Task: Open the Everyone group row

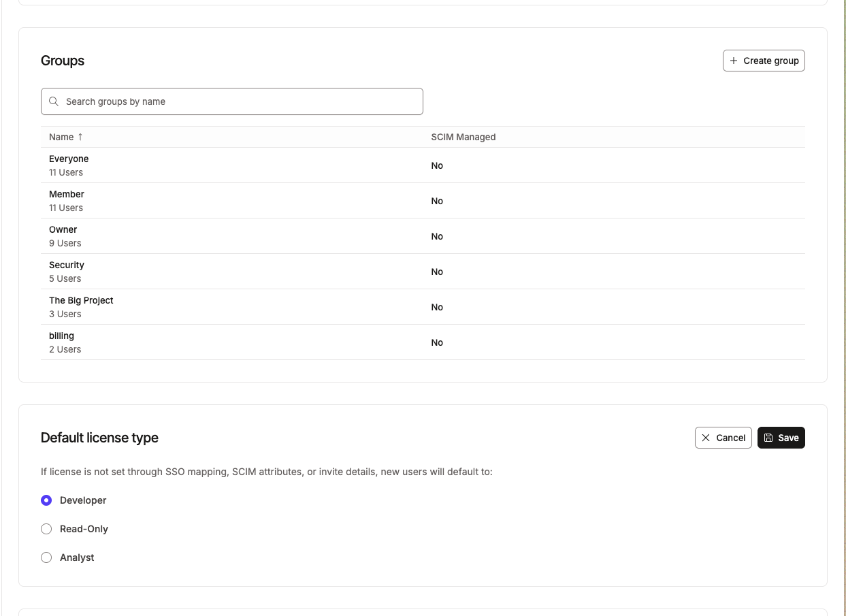Action: click(x=423, y=165)
